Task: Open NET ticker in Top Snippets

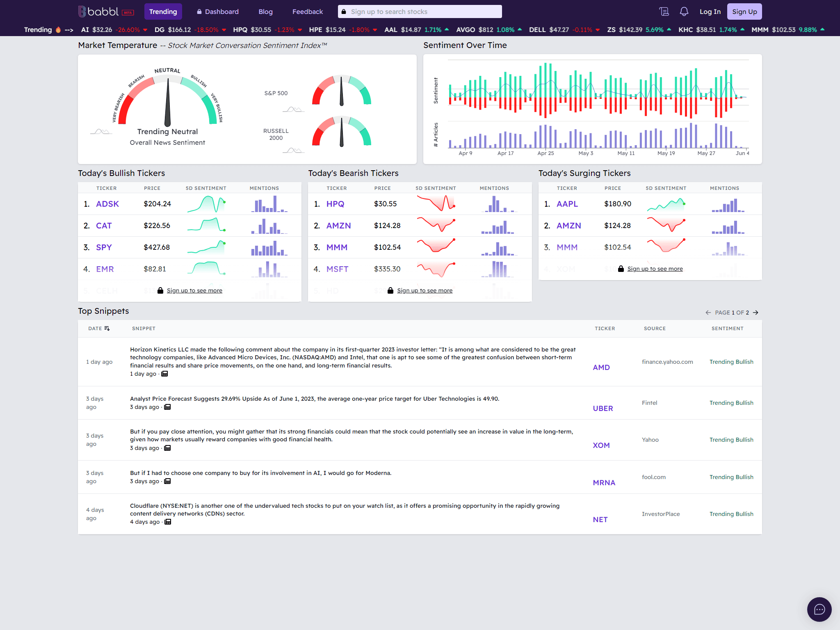Action: [600, 520]
